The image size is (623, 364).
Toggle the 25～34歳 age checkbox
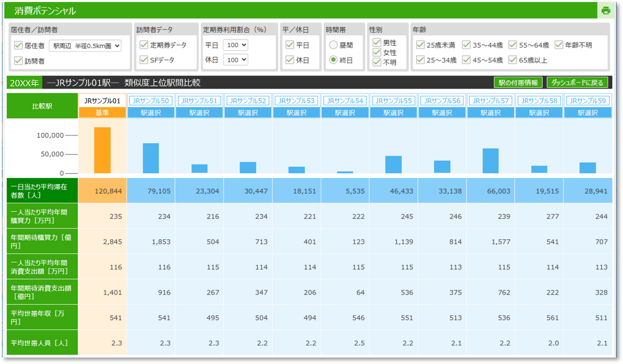click(420, 60)
